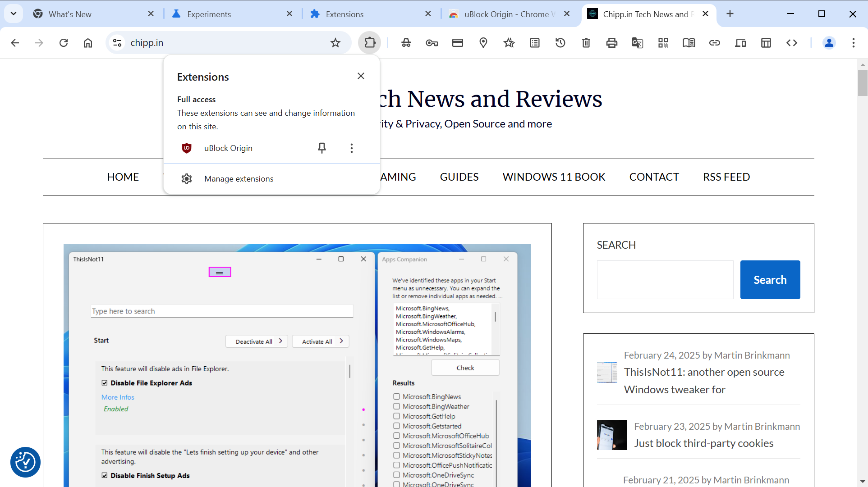This screenshot has width=868, height=487.
Task: Pin uBlock Origin to the toolbar
Action: coord(321,148)
